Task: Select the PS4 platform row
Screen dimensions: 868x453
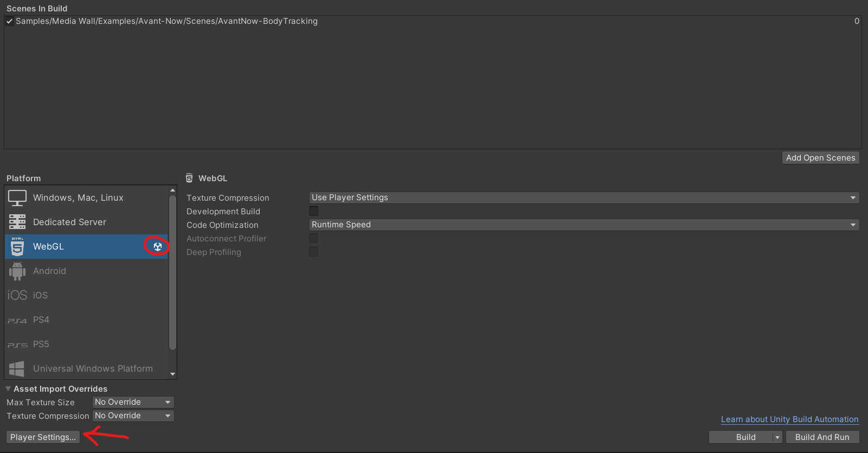Action: tap(87, 320)
